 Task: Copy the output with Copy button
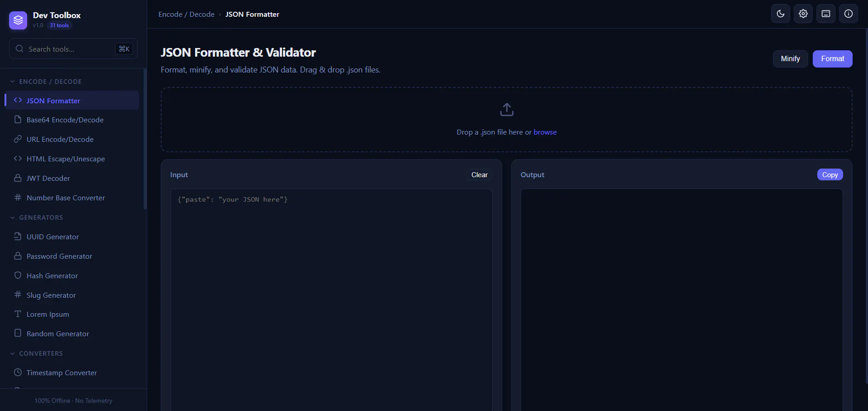pyautogui.click(x=830, y=174)
